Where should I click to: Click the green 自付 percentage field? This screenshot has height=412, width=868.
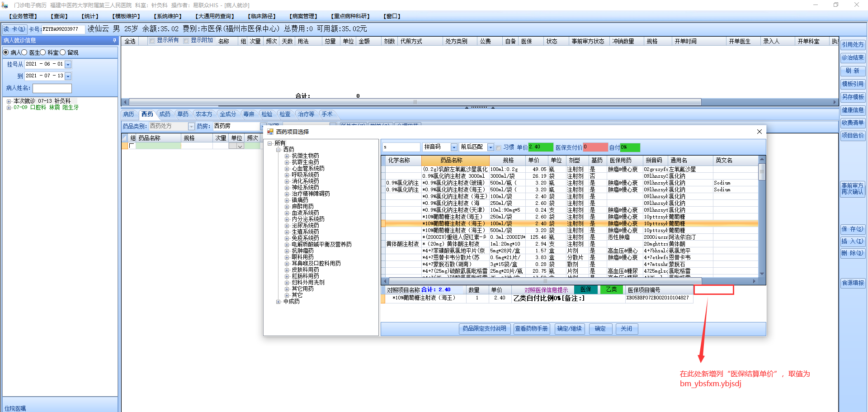(630, 147)
